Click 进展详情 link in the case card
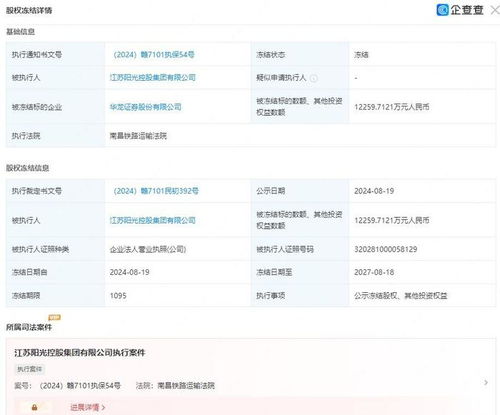This screenshot has height=415, width=500. pos(88,407)
